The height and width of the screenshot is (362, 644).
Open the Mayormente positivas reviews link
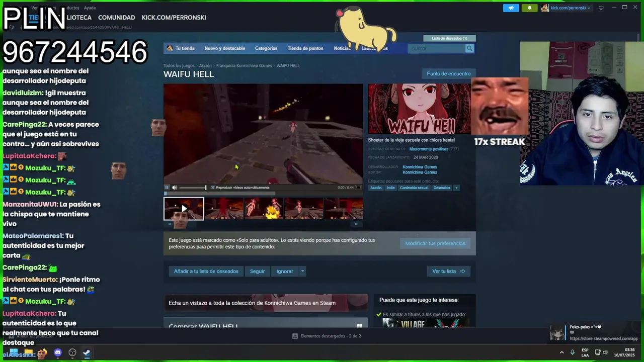pos(429,149)
